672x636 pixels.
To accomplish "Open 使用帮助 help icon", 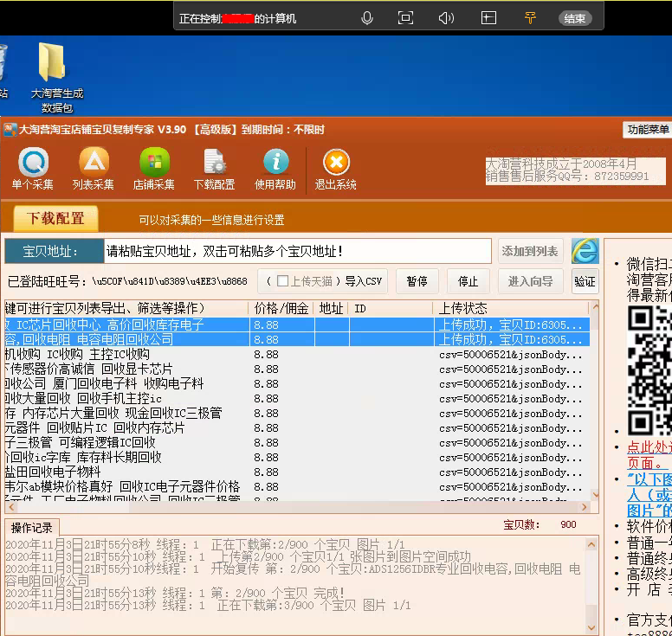I will (275, 169).
